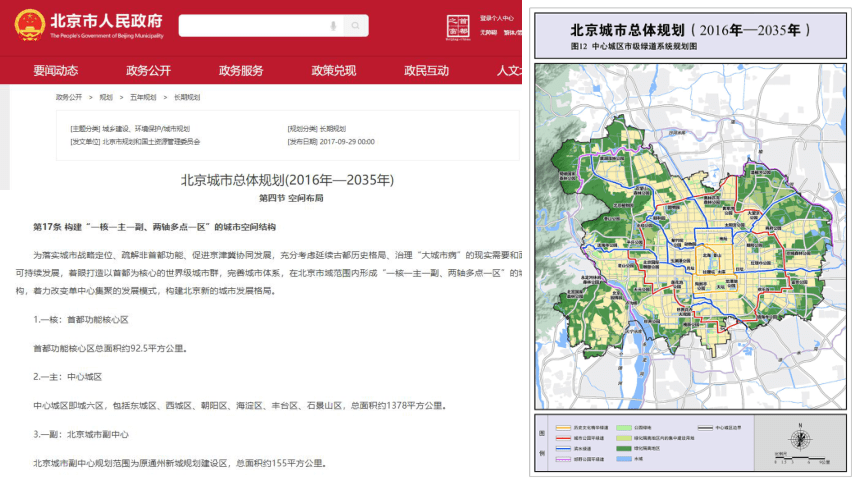Click the line mentioning 155平方公里
Screen dimensions: 860x484
(x=180, y=463)
